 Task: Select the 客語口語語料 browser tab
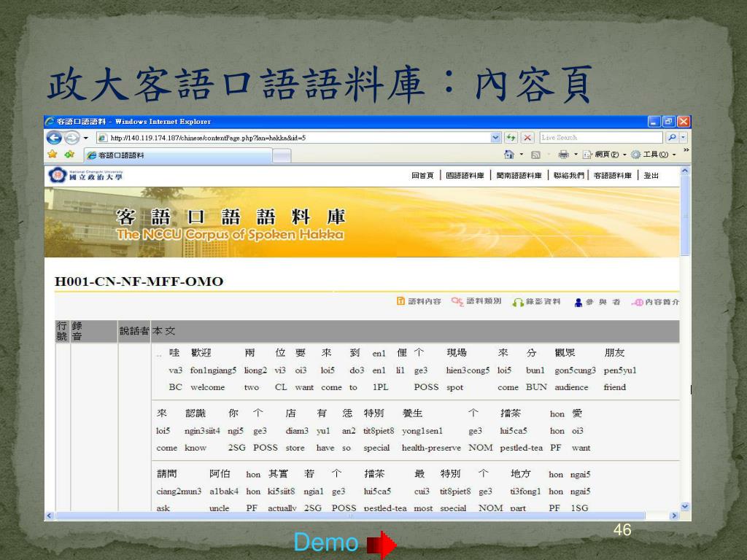[x=178, y=155]
